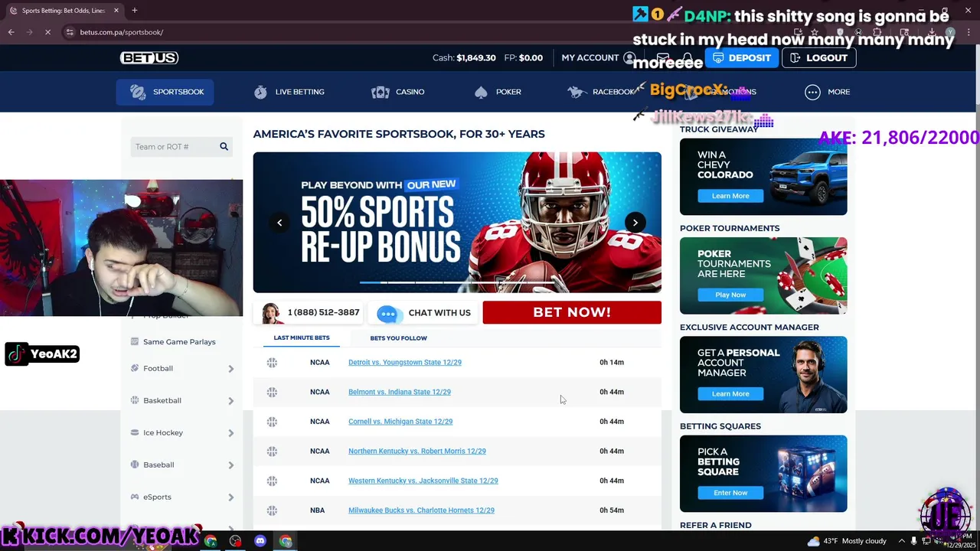Click the Deposit button
This screenshot has width=980, height=551.
pos(741,58)
